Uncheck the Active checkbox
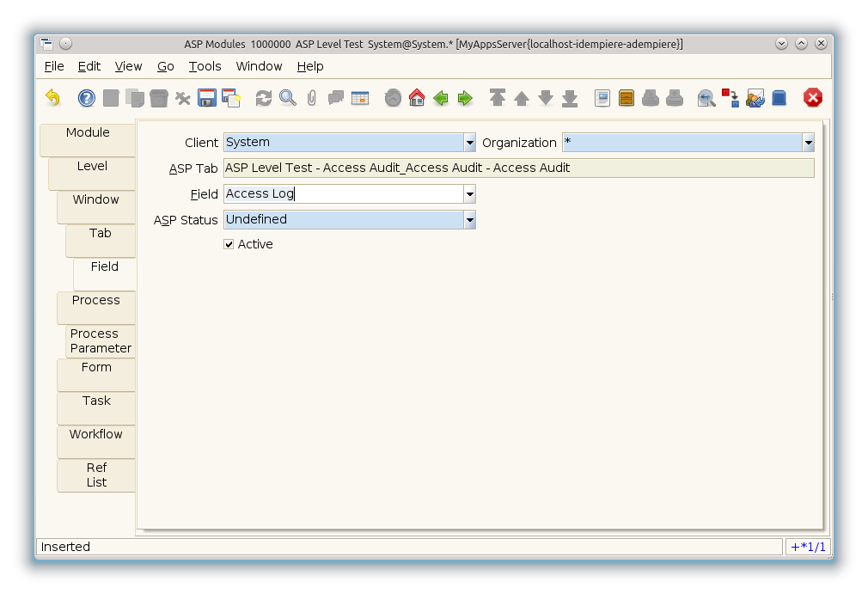This screenshot has width=868, height=594. [229, 244]
